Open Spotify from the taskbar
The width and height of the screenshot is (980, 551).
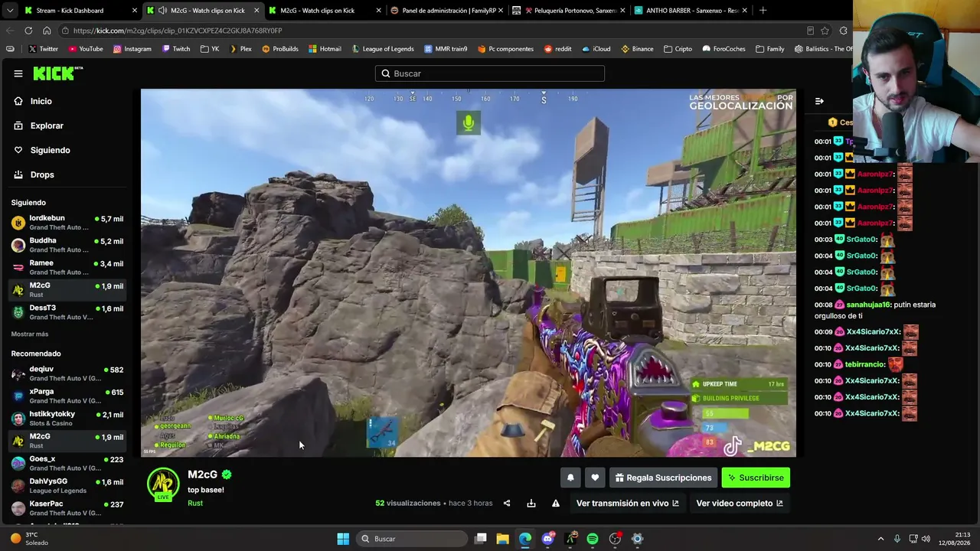pyautogui.click(x=593, y=539)
